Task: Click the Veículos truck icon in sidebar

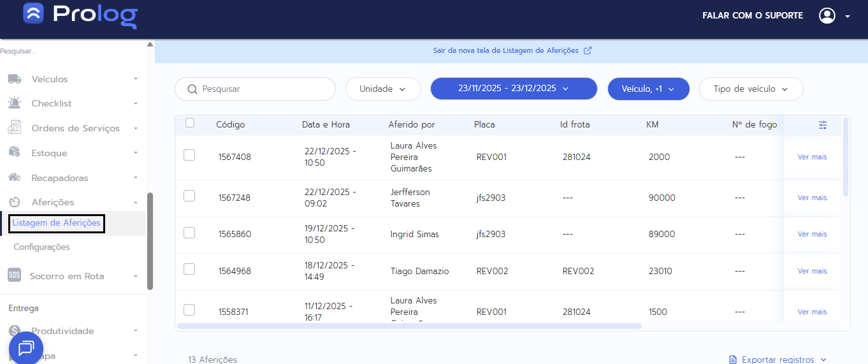Action: [15, 79]
